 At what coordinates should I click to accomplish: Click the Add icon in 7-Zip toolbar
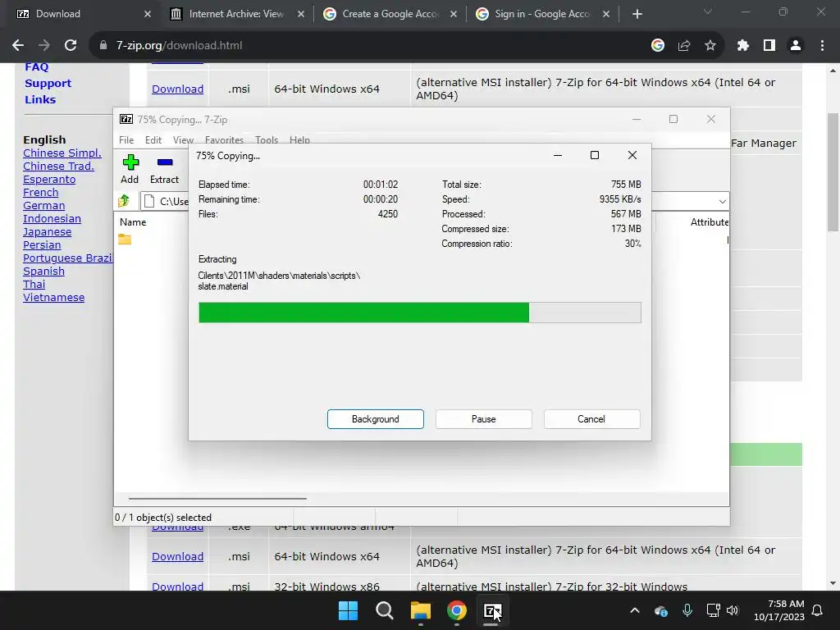click(x=130, y=162)
